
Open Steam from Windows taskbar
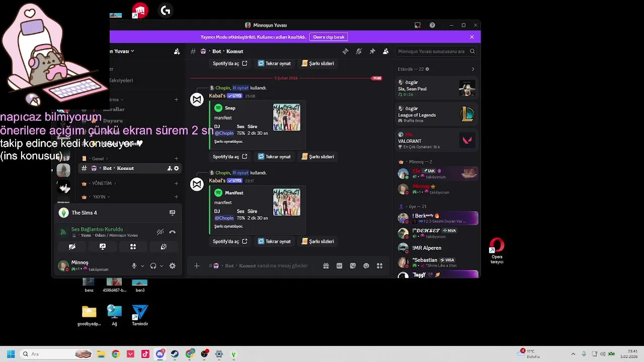click(175, 354)
